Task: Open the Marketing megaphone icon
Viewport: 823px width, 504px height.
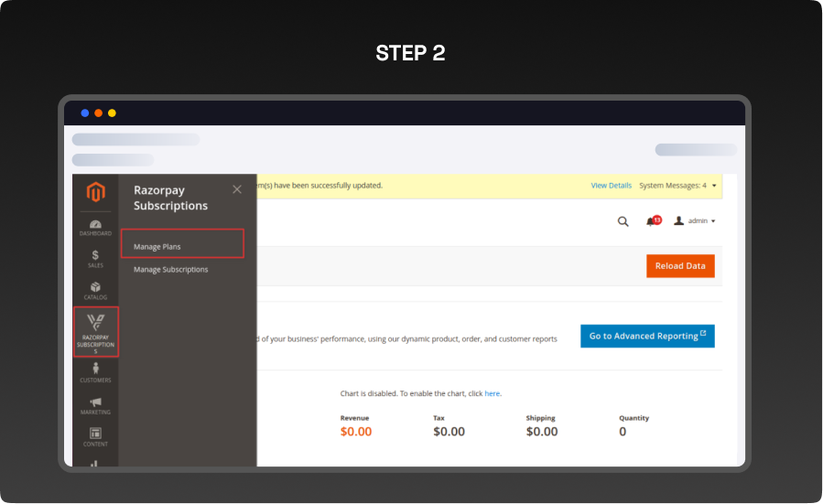Action: click(95, 404)
